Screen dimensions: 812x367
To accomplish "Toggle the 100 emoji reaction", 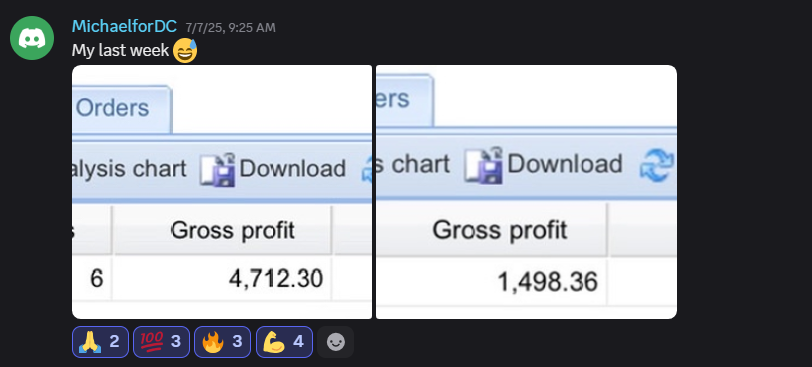I will pos(161,342).
